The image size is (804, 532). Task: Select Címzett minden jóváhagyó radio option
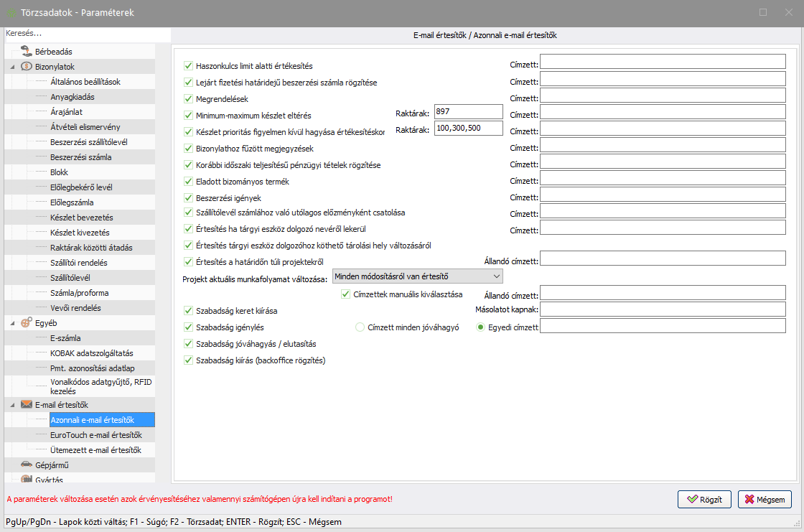[360, 327]
